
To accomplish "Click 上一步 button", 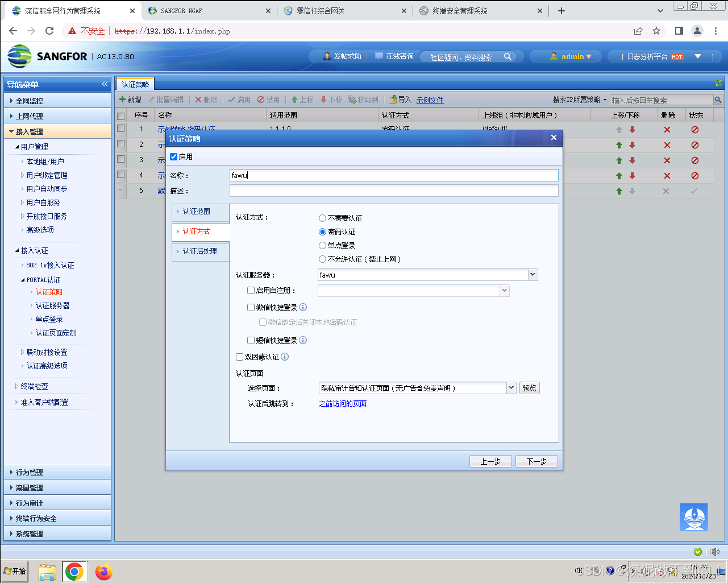I will coord(490,461).
